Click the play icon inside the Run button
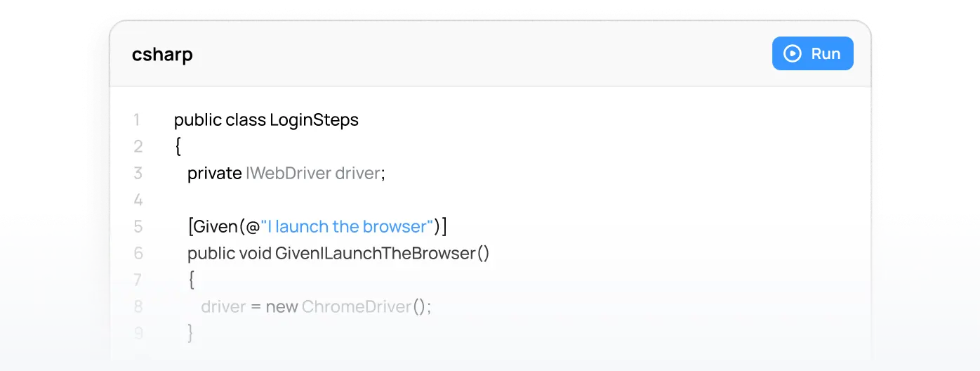 pyautogui.click(x=793, y=53)
